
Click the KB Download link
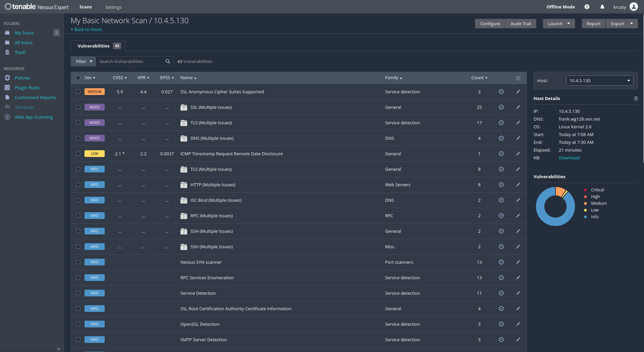(569, 158)
